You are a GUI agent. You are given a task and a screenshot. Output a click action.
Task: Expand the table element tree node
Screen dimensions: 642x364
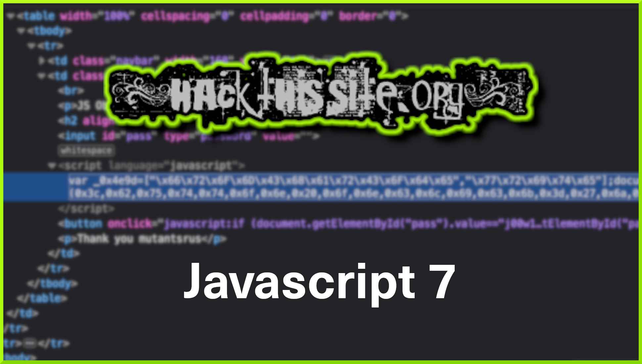click(10, 16)
